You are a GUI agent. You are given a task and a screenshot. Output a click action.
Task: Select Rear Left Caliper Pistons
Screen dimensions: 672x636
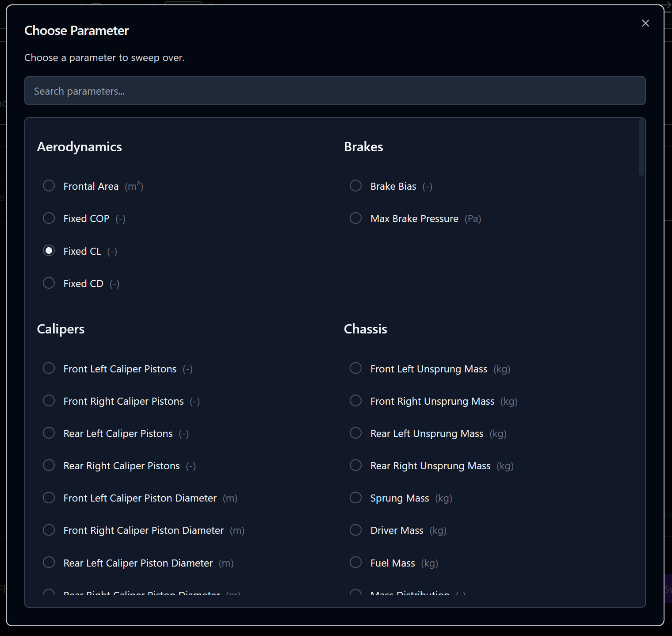[49, 433]
